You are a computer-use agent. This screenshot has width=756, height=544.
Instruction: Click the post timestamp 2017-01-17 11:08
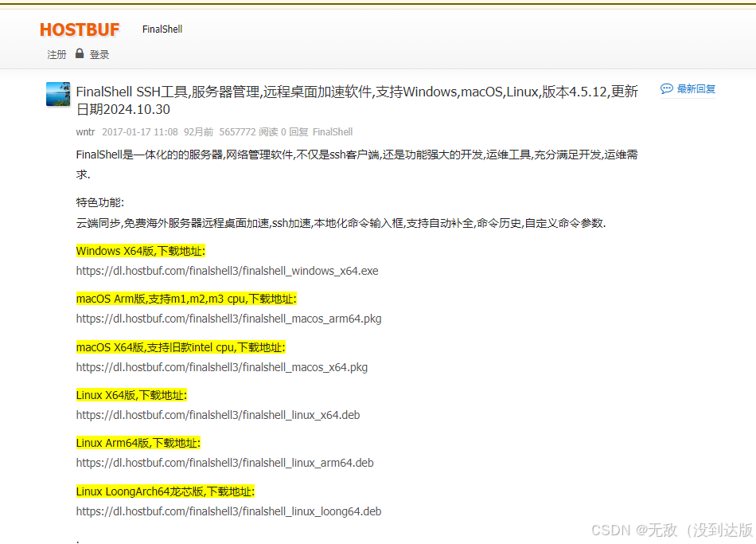click(139, 132)
